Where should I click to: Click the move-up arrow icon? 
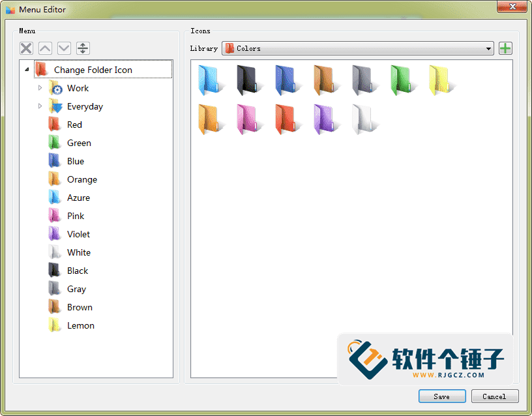45,48
